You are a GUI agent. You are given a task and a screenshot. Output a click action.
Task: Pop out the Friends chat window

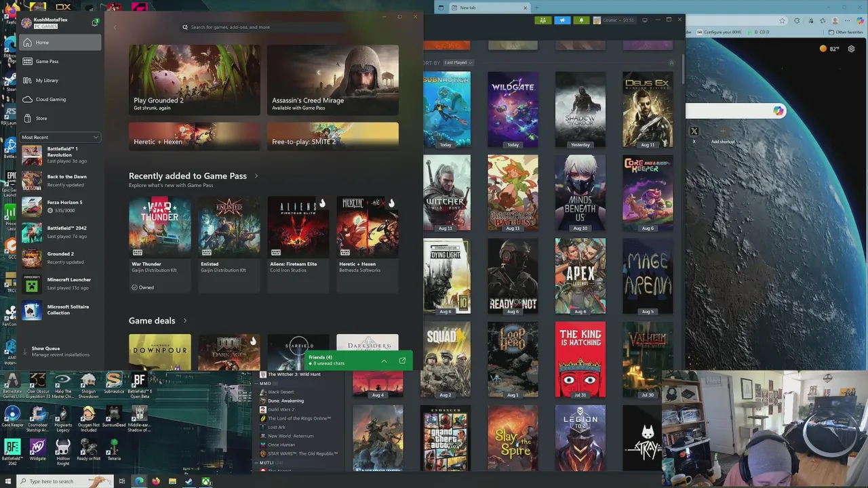[402, 361]
